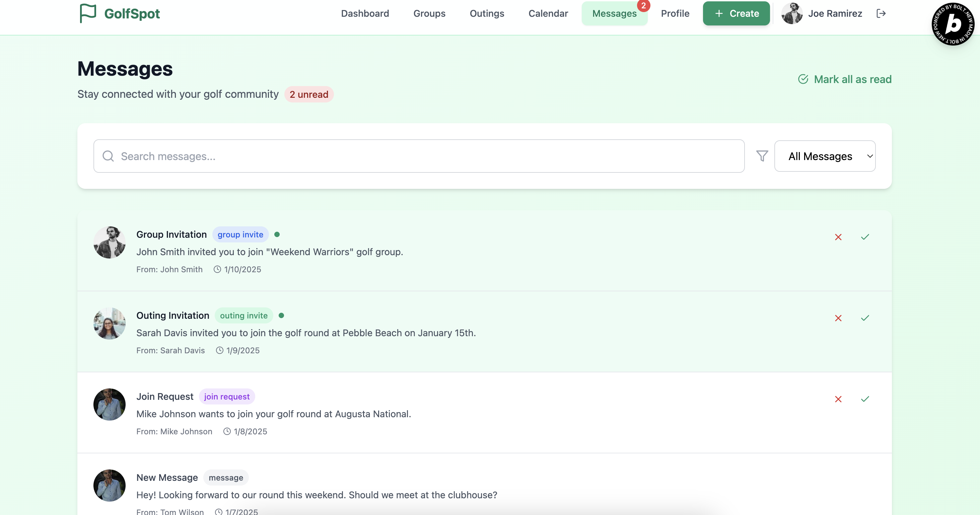
Task: Approve Mike Johnson's Join Request checkmark
Action: [865, 399]
